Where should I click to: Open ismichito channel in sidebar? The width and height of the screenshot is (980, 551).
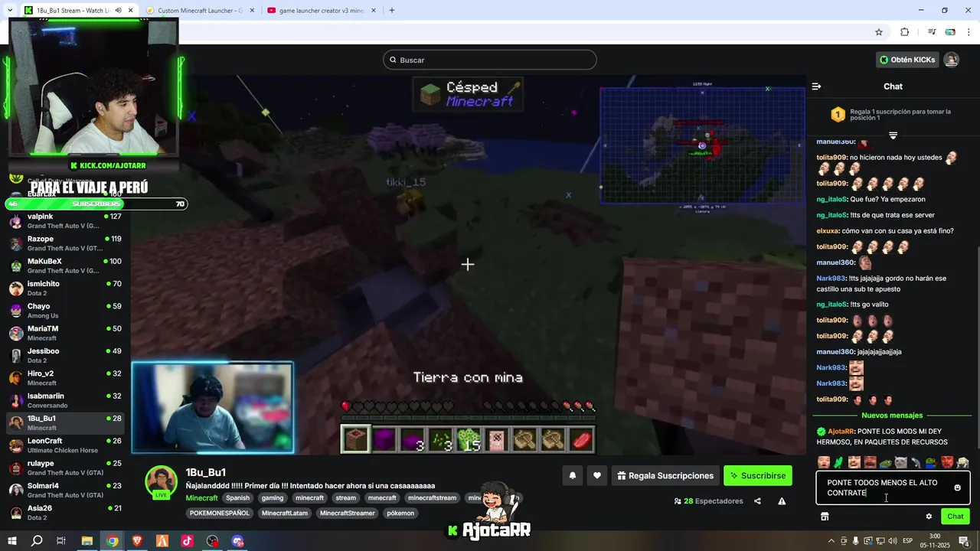pyautogui.click(x=65, y=289)
